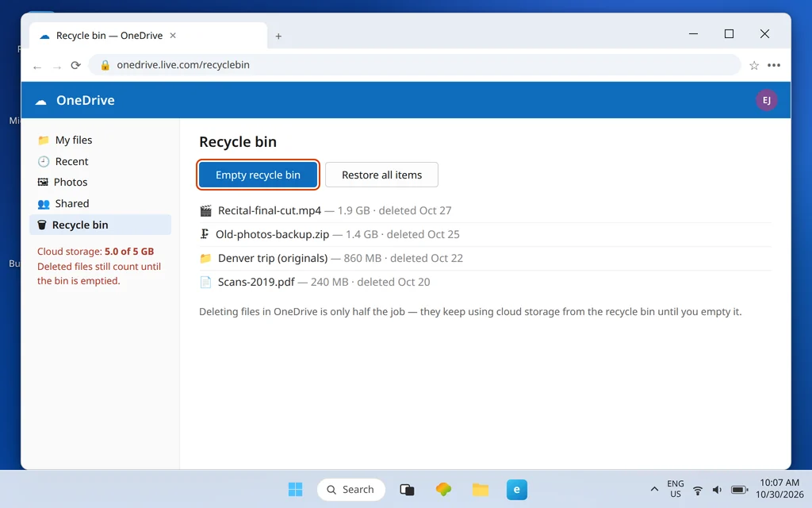
Task: Click '240 MB · deleted Oct 20' details
Action: coord(370,282)
